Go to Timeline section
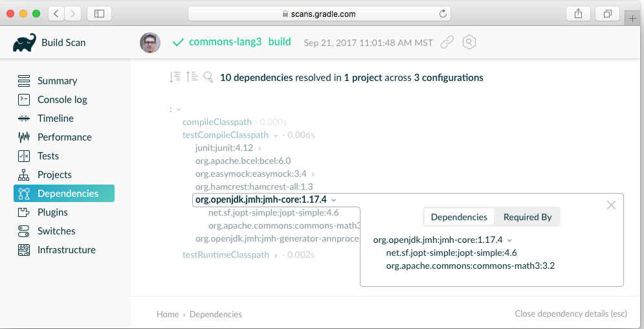Image resolution: width=644 pixels, height=329 pixels. click(56, 119)
